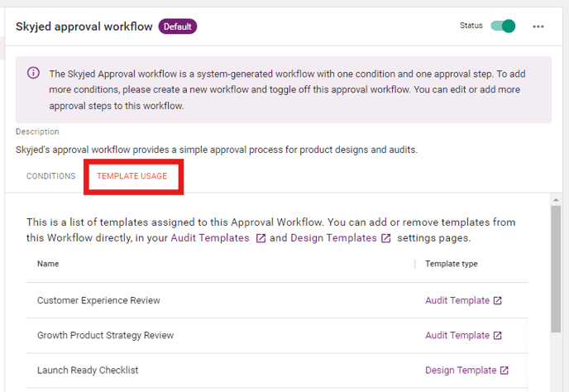Screen dimensions: 569x392
Task: Click external icon in Growth Product Strategy row
Action: [498, 336]
